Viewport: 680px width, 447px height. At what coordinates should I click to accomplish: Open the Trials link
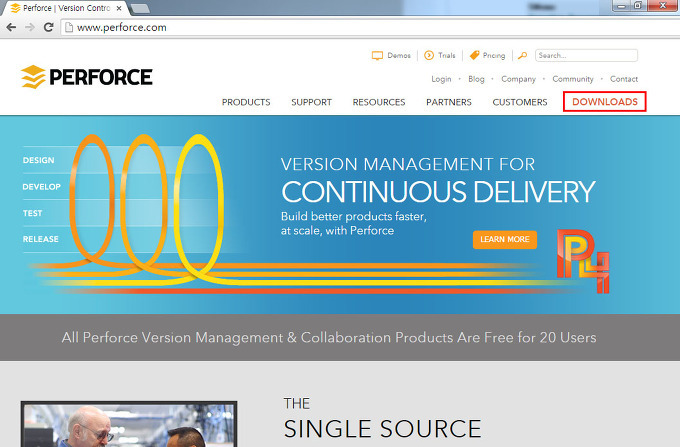point(447,55)
